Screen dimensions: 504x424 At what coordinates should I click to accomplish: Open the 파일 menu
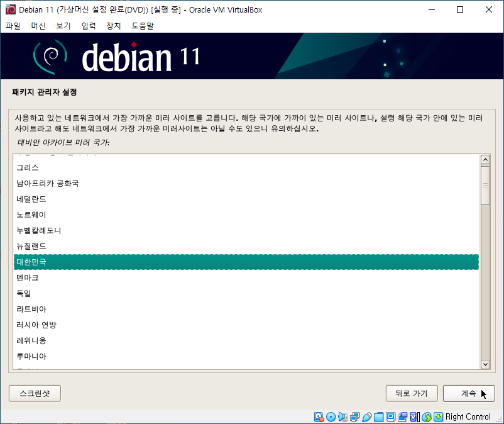[x=13, y=26]
